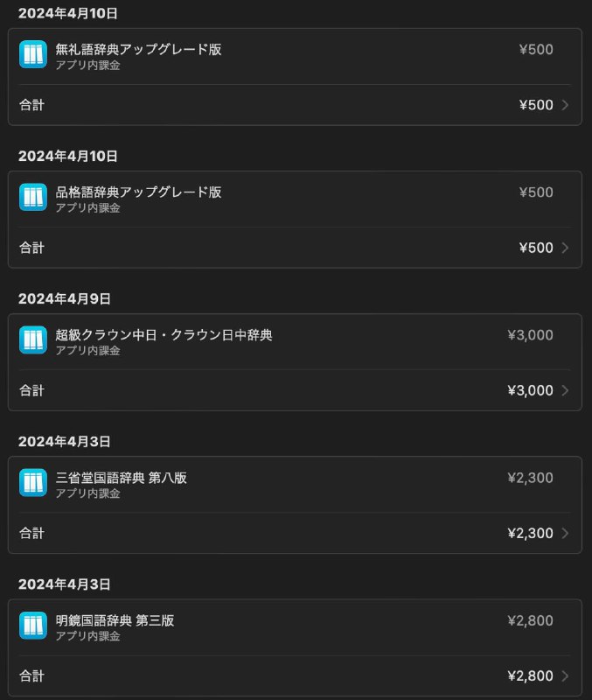The image size is (592, 700).
Task: Open the ¥3,000 total chevron
Action: coord(565,390)
